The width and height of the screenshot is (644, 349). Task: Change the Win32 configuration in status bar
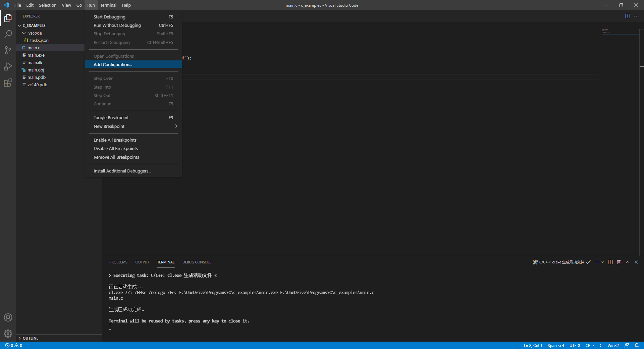(613, 345)
